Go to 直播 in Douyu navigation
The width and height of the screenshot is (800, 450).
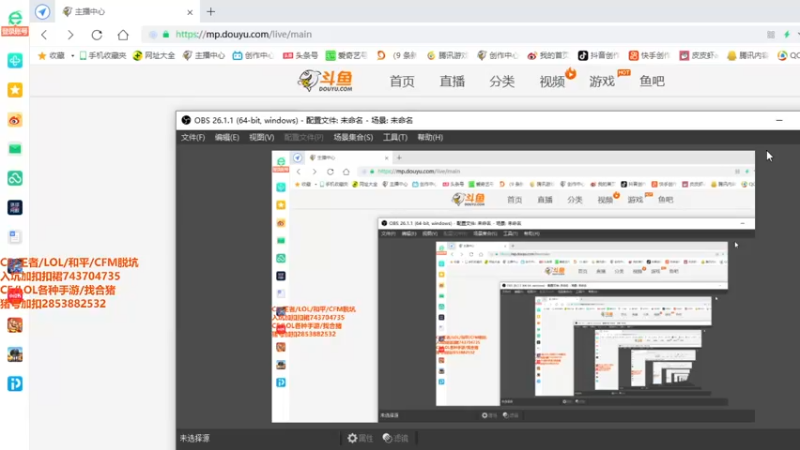pos(452,81)
